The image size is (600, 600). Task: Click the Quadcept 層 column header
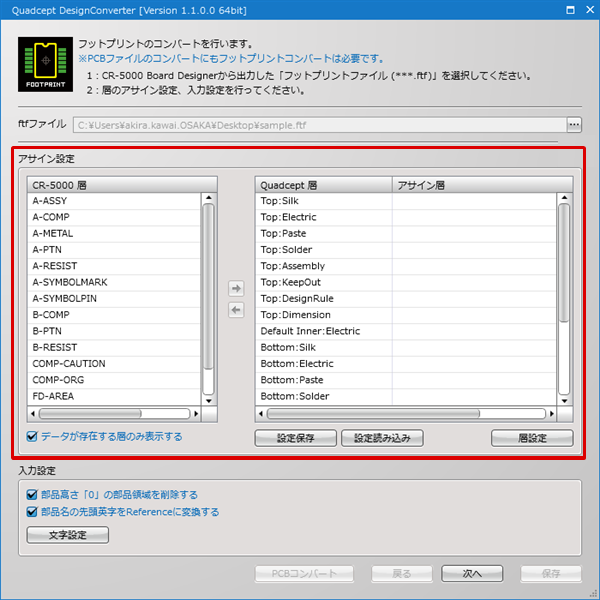pos(324,185)
